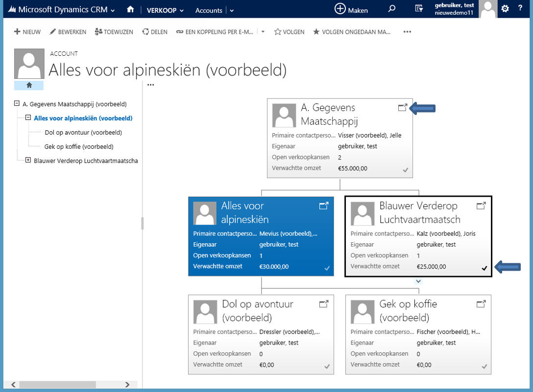Screen dimensions: 533x392
Task: Open the settings gear icon
Action: (x=505, y=8)
